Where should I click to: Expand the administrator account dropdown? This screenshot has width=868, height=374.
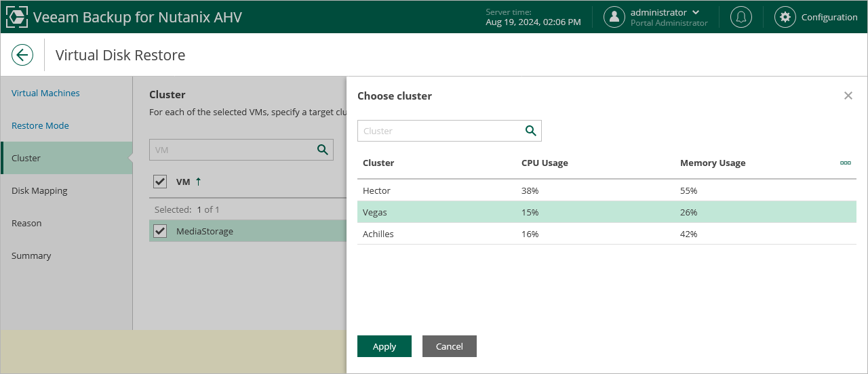696,12
